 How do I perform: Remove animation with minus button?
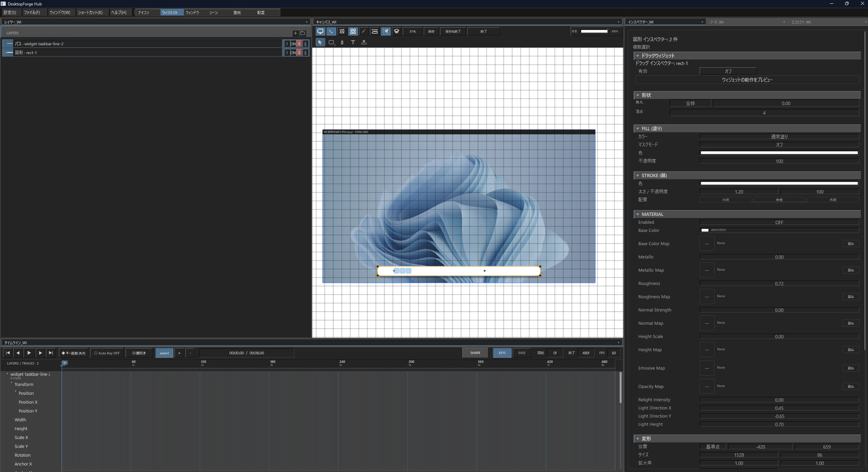(190, 353)
